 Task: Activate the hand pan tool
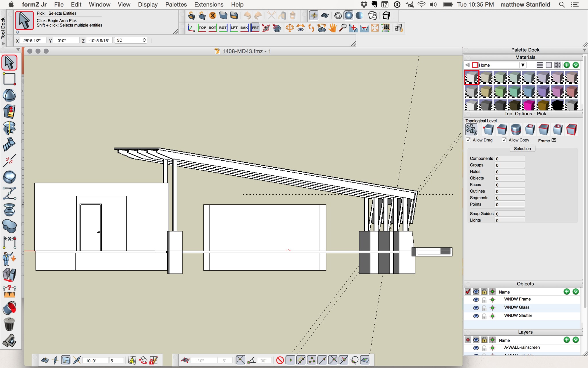pyautogui.click(x=332, y=28)
